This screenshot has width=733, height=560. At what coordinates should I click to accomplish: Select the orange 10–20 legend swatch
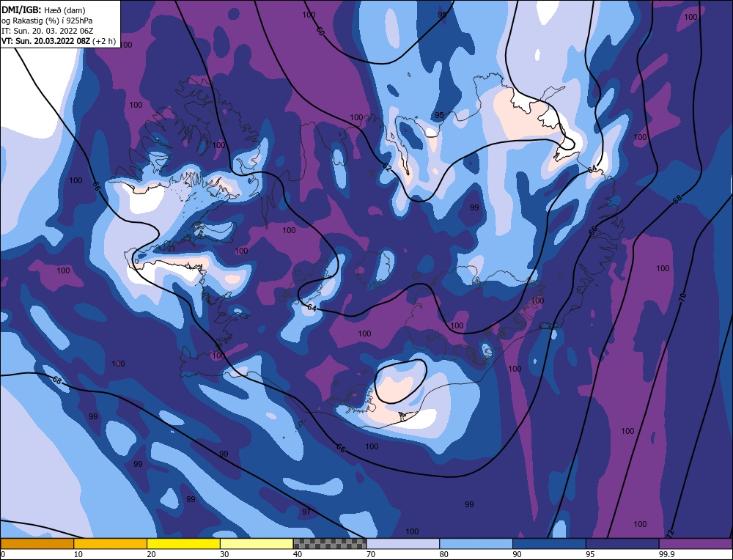tap(111, 544)
